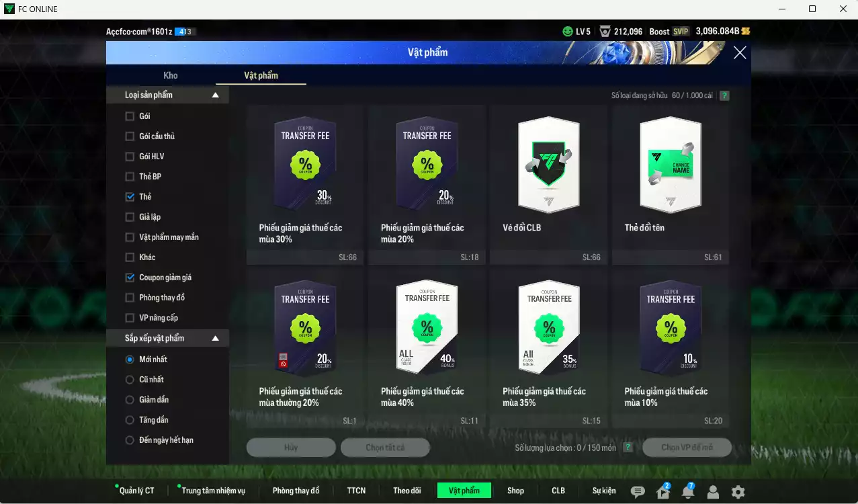Open the notification bell icon
The image size is (858, 504).
click(x=687, y=492)
